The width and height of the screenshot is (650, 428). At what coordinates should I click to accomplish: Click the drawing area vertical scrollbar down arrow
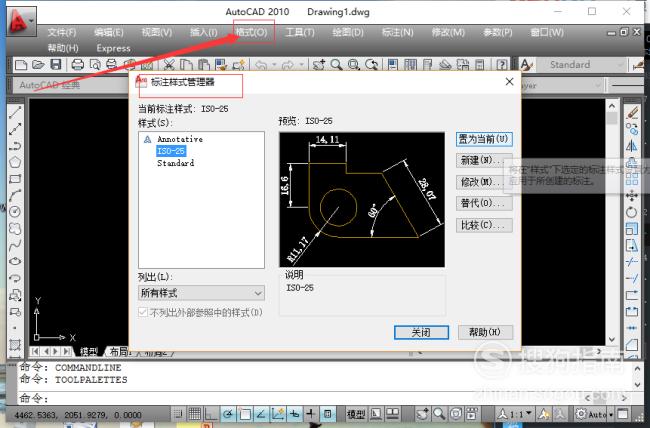click(x=612, y=339)
